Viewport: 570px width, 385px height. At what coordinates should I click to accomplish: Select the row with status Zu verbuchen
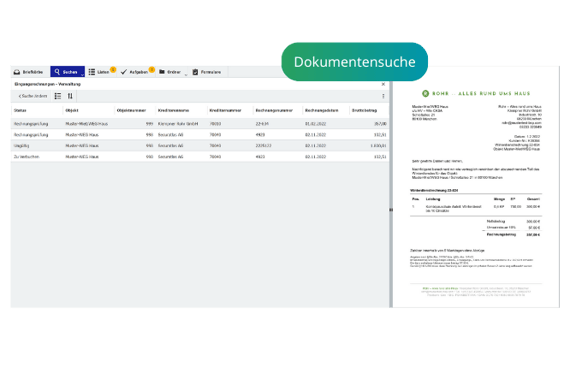pos(200,157)
